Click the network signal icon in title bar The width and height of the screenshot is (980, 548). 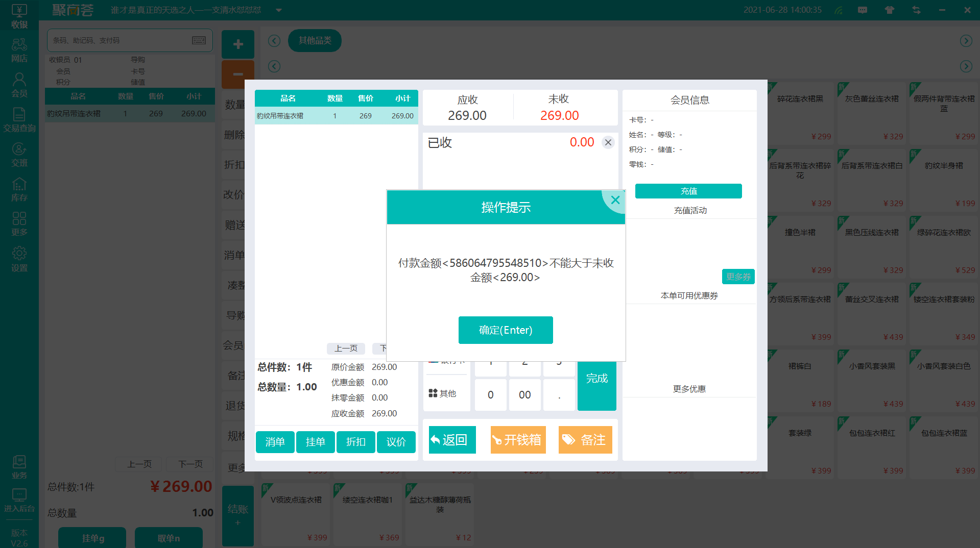(839, 10)
